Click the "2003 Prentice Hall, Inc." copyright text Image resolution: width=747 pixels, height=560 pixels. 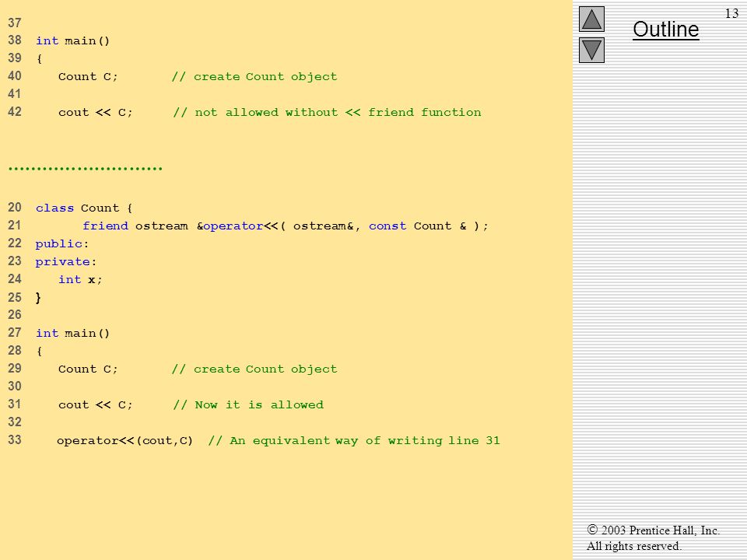point(653,530)
